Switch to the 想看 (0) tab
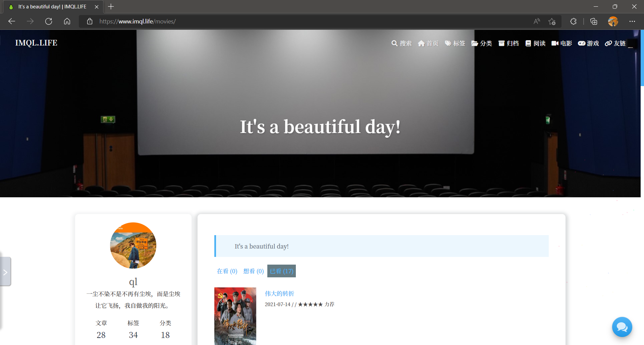Viewport: 644px width, 345px height. point(254,271)
